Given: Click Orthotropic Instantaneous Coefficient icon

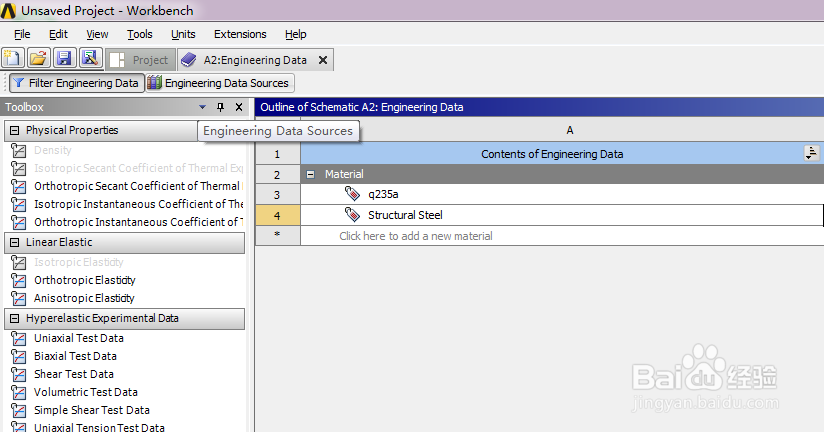Looking at the screenshot, I should tap(18, 222).
